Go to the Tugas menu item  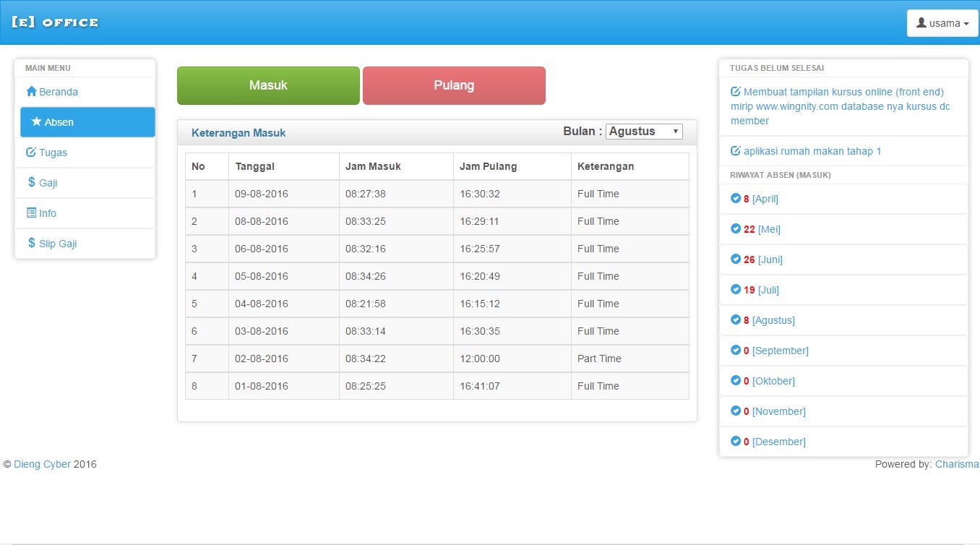(85, 153)
